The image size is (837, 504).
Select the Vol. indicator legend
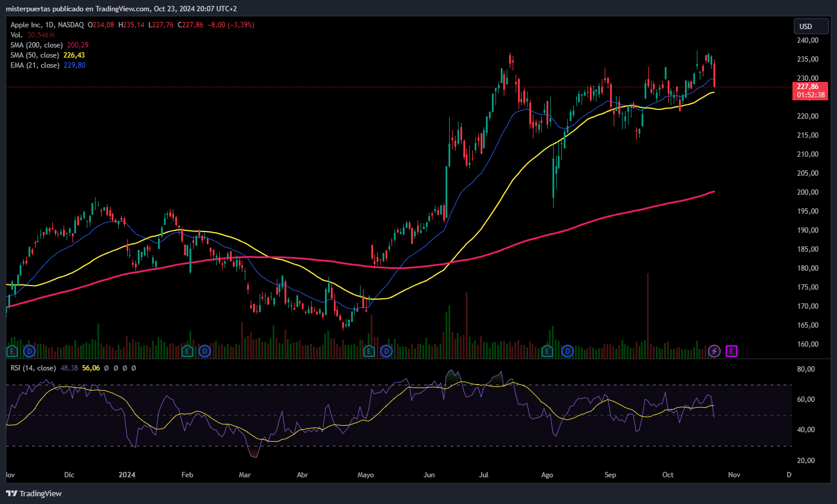tap(17, 35)
